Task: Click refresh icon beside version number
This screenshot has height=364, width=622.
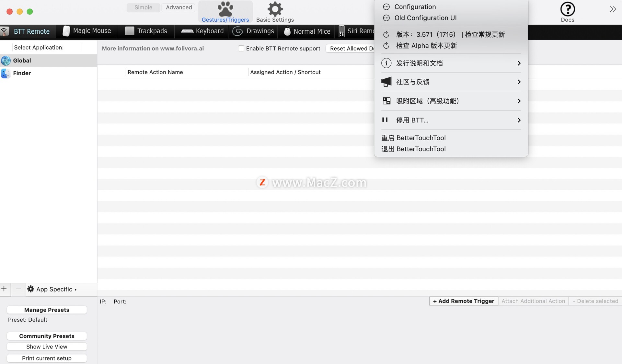Action: tap(386, 34)
